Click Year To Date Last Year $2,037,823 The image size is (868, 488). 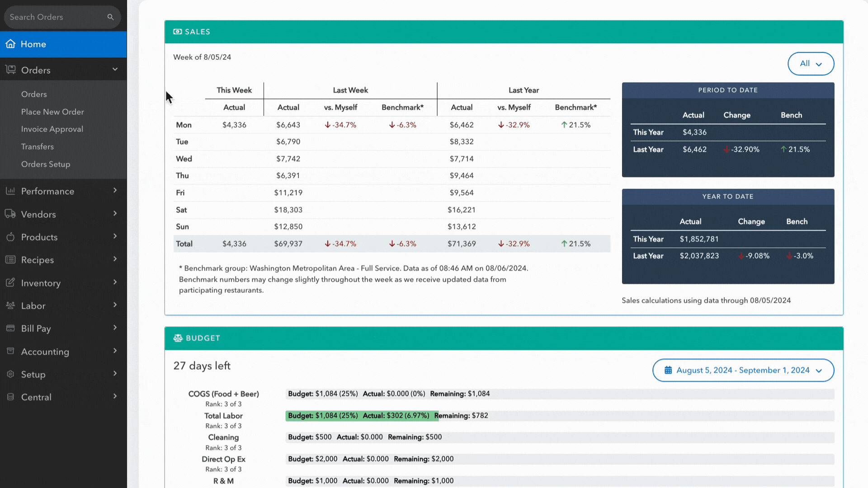[699, 256]
